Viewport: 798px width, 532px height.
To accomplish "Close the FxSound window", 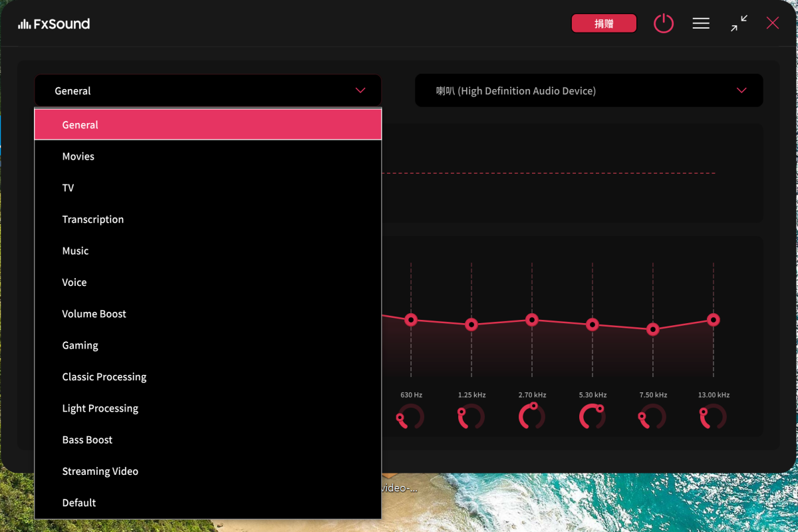I will tap(772, 24).
